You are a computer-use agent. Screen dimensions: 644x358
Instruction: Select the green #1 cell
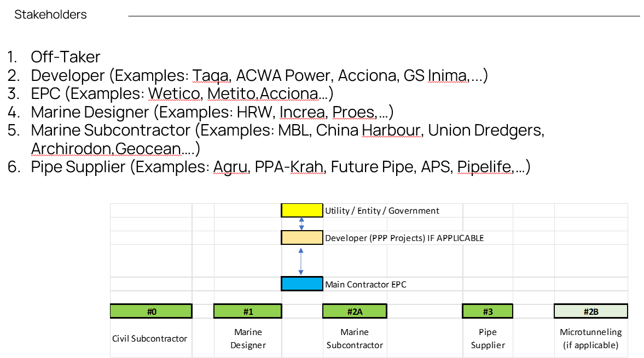click(x=248, y=311)
